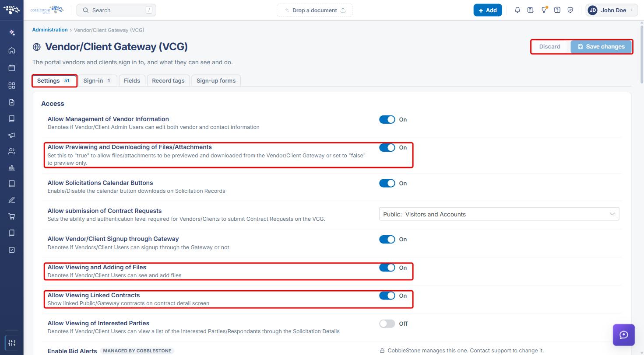This screenshot has height=355, width=644.
Task: Open the pen icon in the sidebar
Action: 12,200
